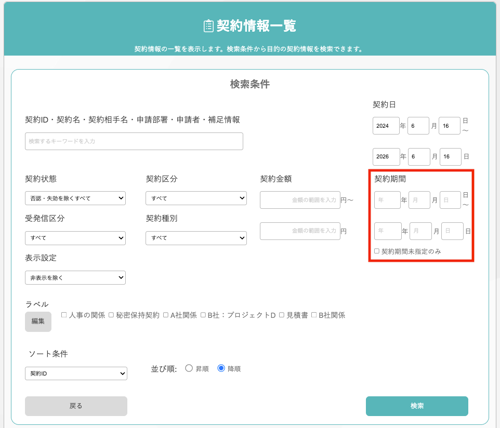Viewport: 500px width, 428px height.
Task: Open the ソート条件 契約ID dropdown
Action: click(x=76, y=373)
